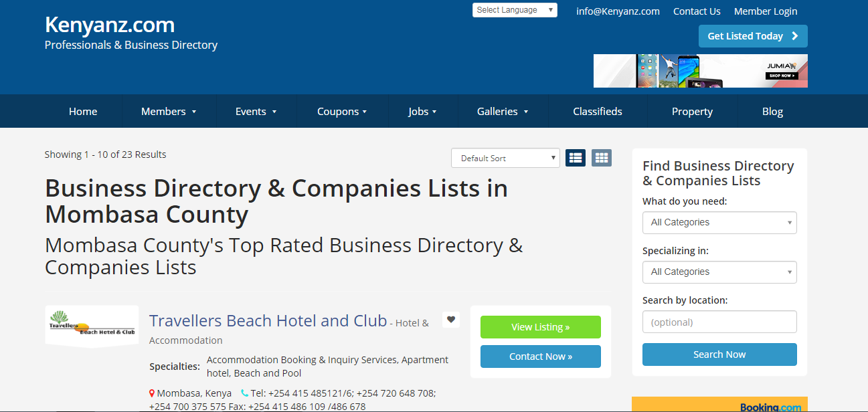The image size is (868, 412).
Task: Open the Member Login link
Action: tap(766, 11)
